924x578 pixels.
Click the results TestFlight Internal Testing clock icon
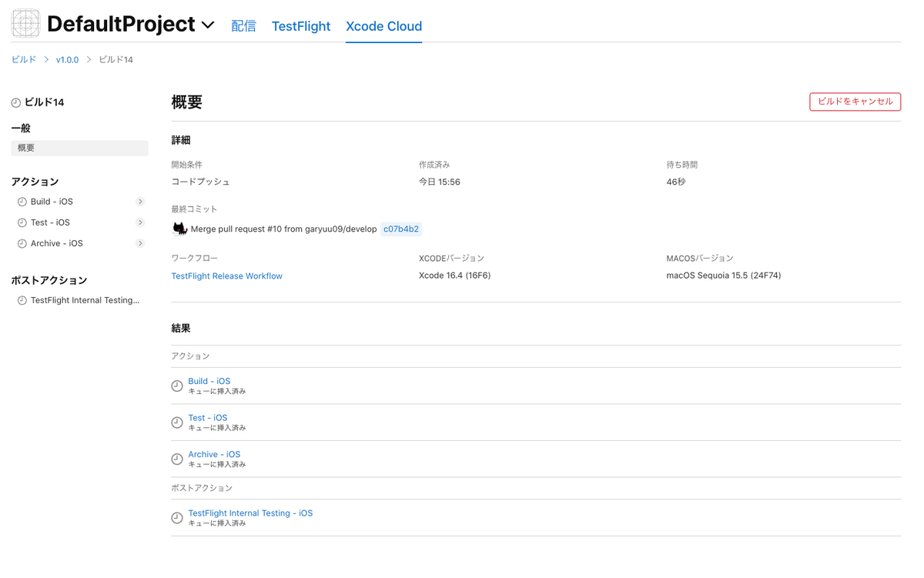click(x=177, y=518)
